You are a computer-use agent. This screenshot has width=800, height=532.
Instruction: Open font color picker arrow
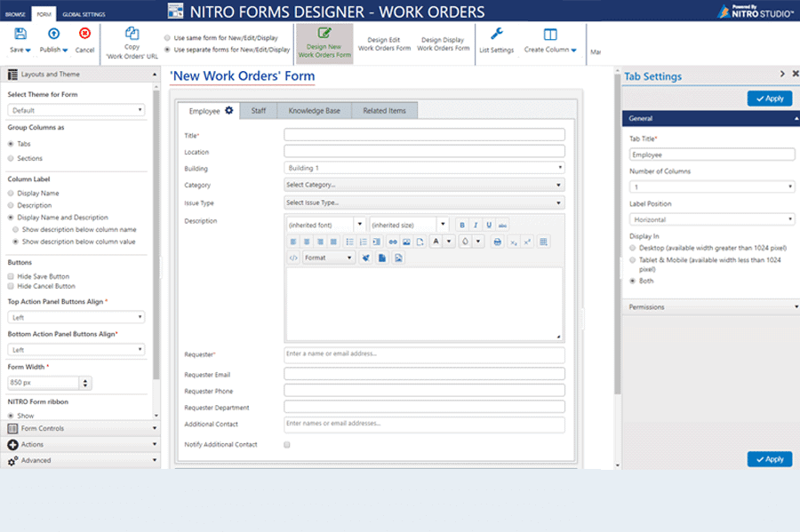[449, 242]
